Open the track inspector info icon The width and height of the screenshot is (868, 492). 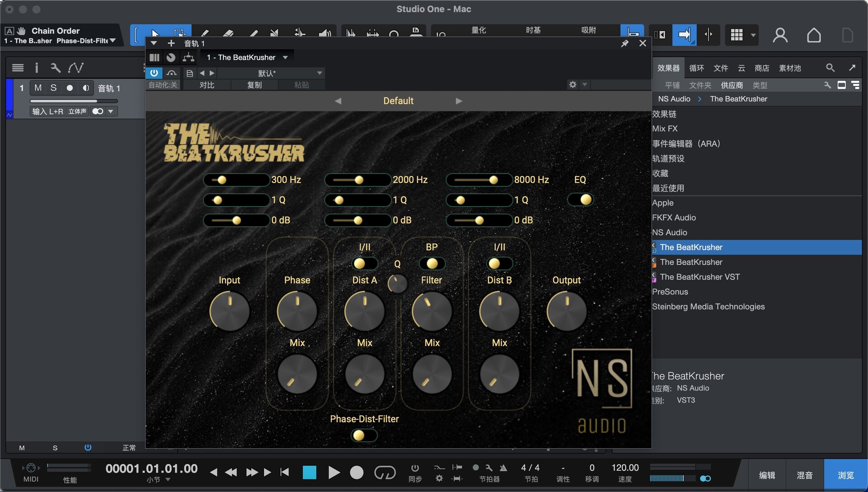pyautogui.click(x=37, y=68)
